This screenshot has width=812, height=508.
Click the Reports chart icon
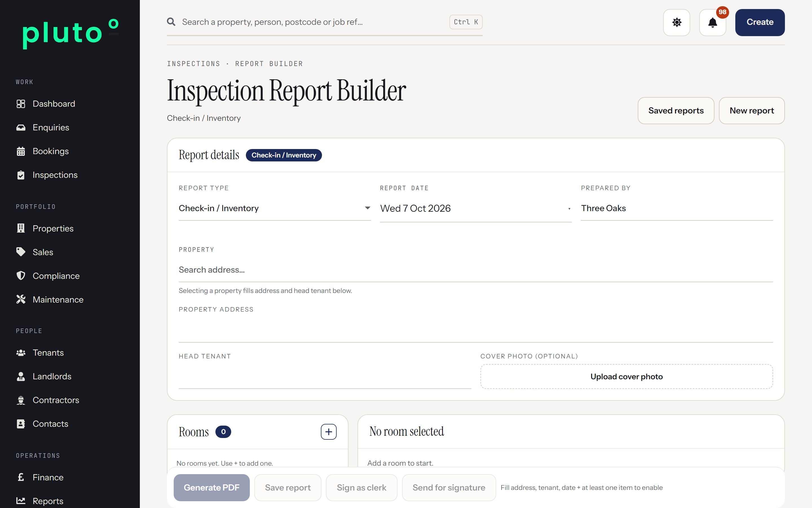[21, 501]
